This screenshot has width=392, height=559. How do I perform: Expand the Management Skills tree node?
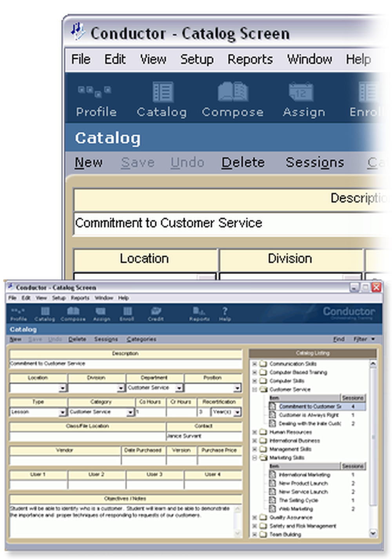pos(255,449)
